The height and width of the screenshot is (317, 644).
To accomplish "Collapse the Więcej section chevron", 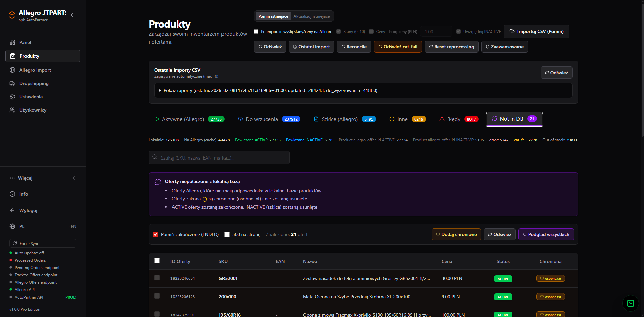I will [73, 178].
